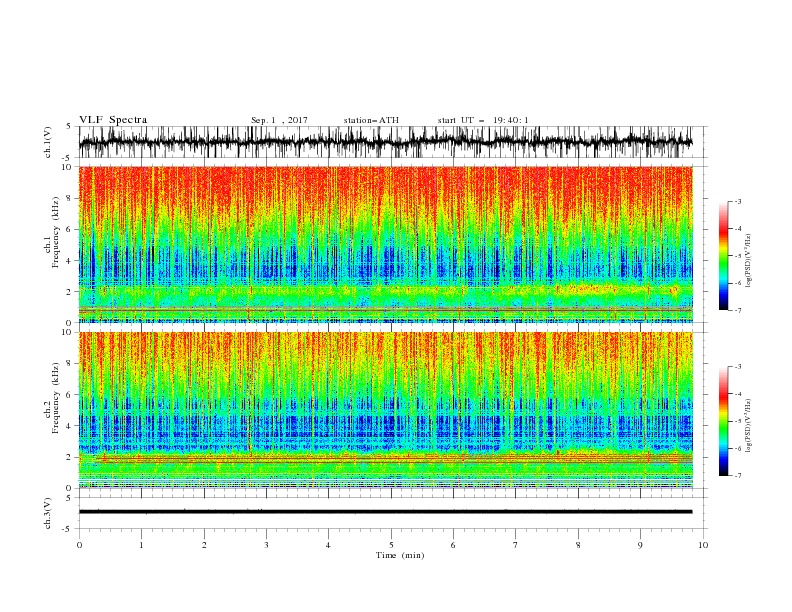Click inside the ch.1 spectrogram plot
The image size is (792, 612).
(386, 244)
